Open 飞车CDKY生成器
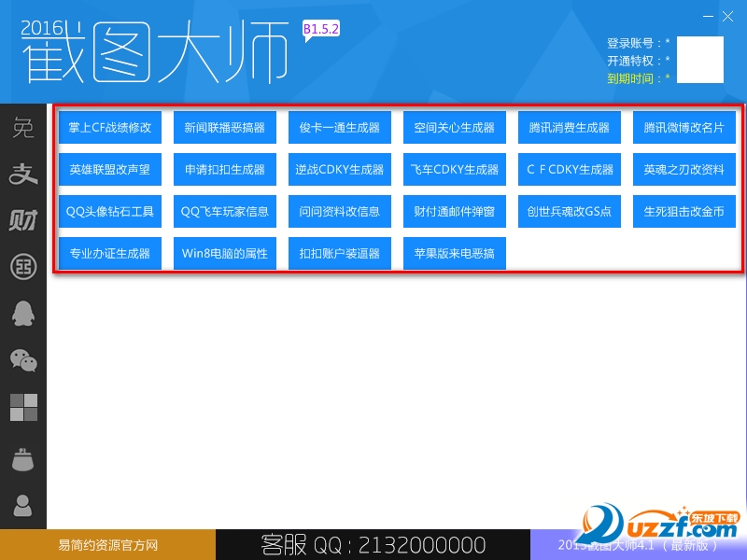The image size is (747, 560). point(455,169)
